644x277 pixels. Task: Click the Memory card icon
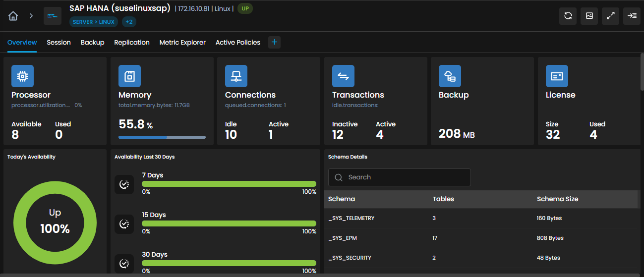(129, 76)
